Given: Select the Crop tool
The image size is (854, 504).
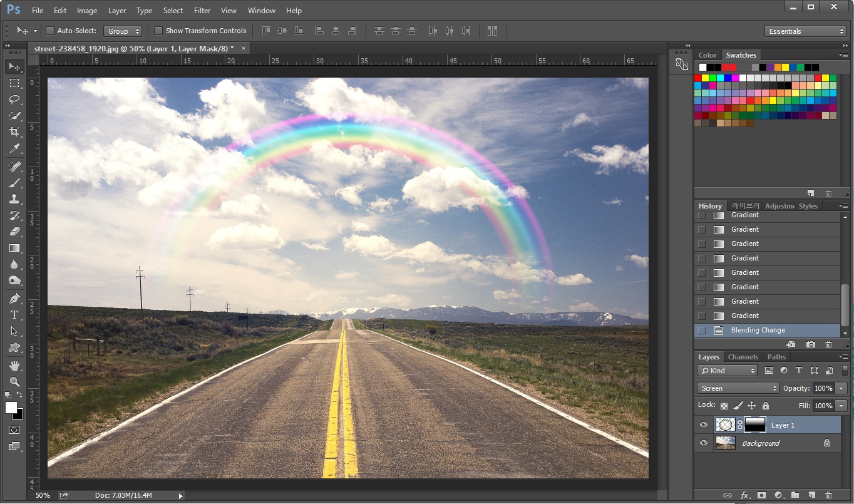Looking at the screenshot, I should (x=14, y=132).
